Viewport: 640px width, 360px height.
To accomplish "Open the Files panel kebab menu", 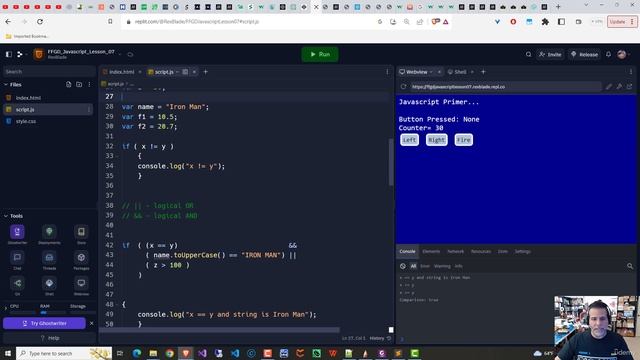I will (89, 84).
